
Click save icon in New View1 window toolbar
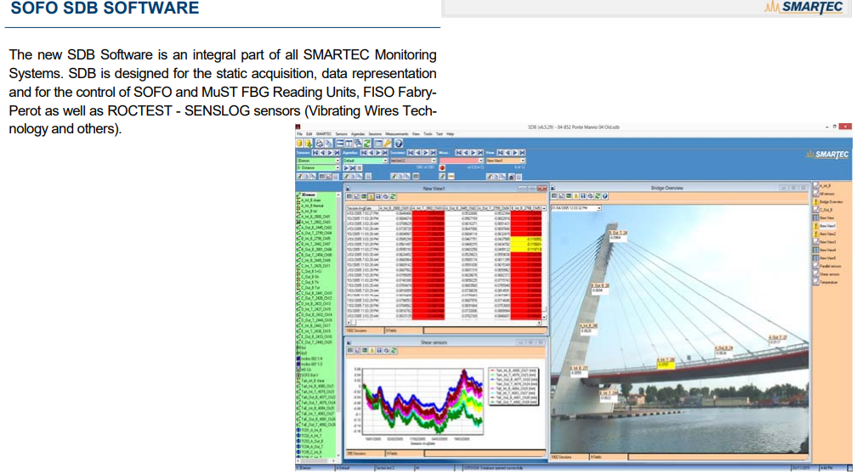click(x=378, y=196)
